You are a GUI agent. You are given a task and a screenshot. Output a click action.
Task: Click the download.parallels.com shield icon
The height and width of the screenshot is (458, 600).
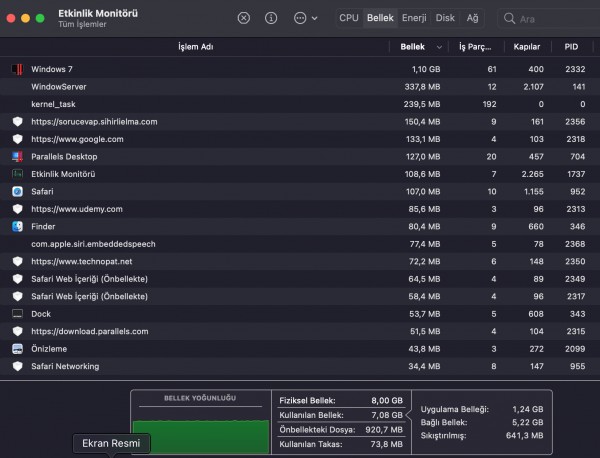point(17,331)
